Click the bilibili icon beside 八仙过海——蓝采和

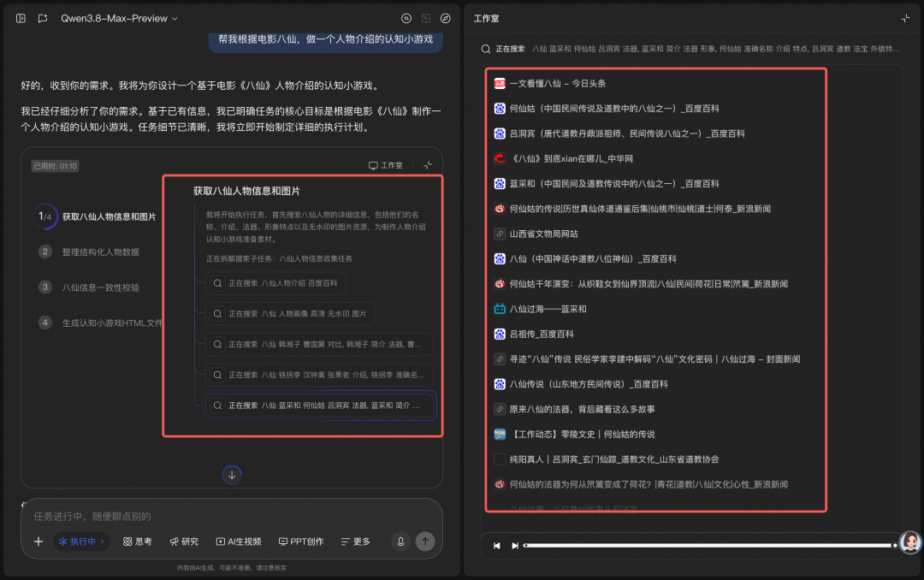[500, 309]
